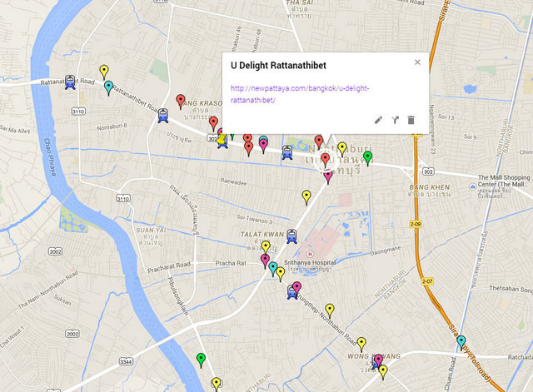This screenshot has height=392, width=533.
Task: Click the selected red marker with white circle highlight
Action: pyautogui.click(x=326, y=161)
